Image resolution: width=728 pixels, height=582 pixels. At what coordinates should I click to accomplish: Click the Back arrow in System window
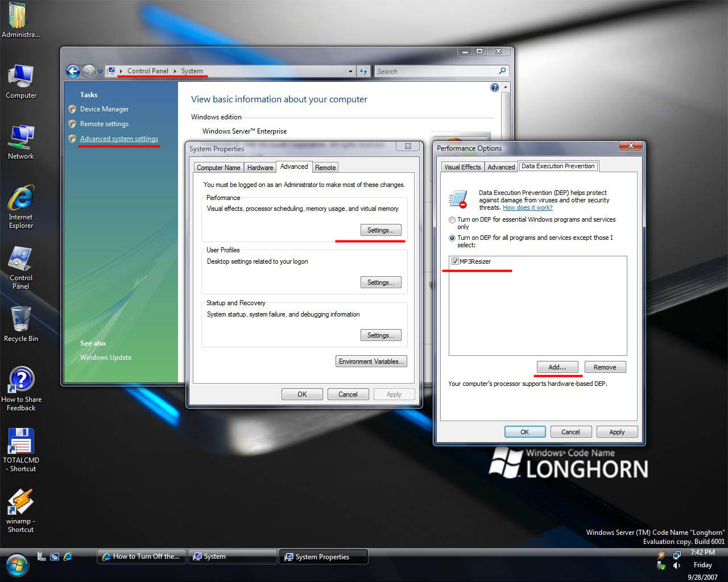tap(73, 71)
